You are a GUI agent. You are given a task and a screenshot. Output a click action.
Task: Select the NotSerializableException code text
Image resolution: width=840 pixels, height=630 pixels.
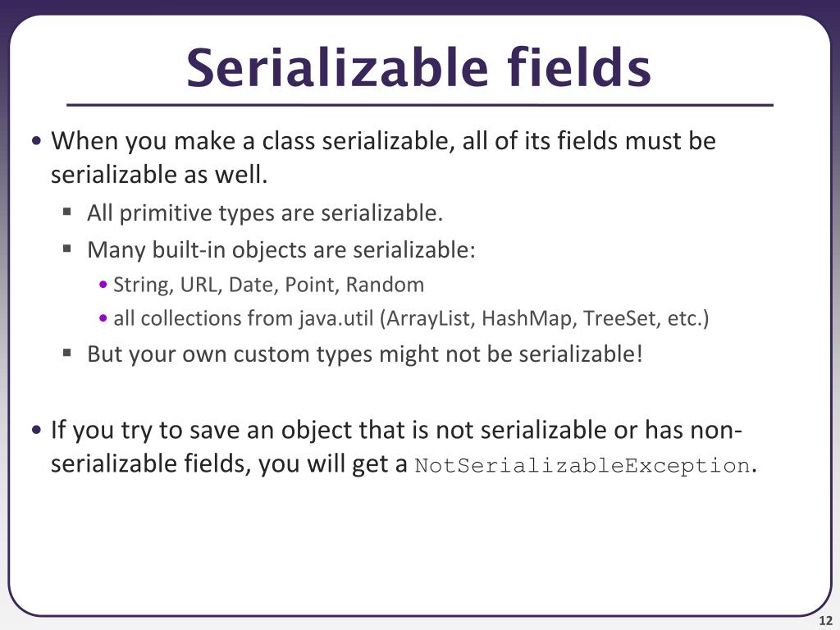582,465
